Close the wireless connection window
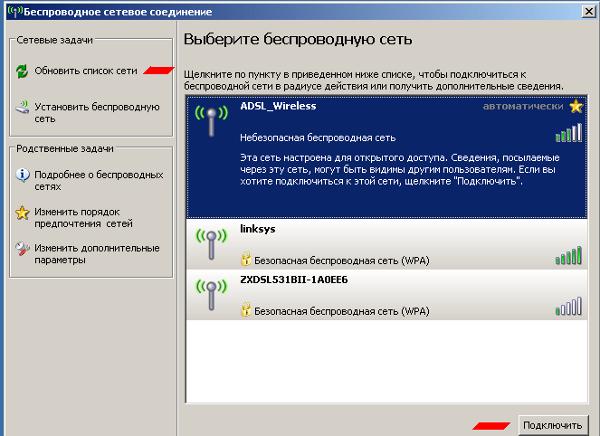This screenshot has width=600, height=436. [x=589, y=11]
